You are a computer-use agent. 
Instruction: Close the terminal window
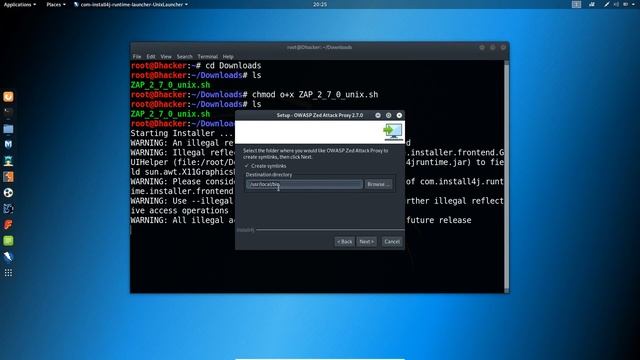pos(503,47)
